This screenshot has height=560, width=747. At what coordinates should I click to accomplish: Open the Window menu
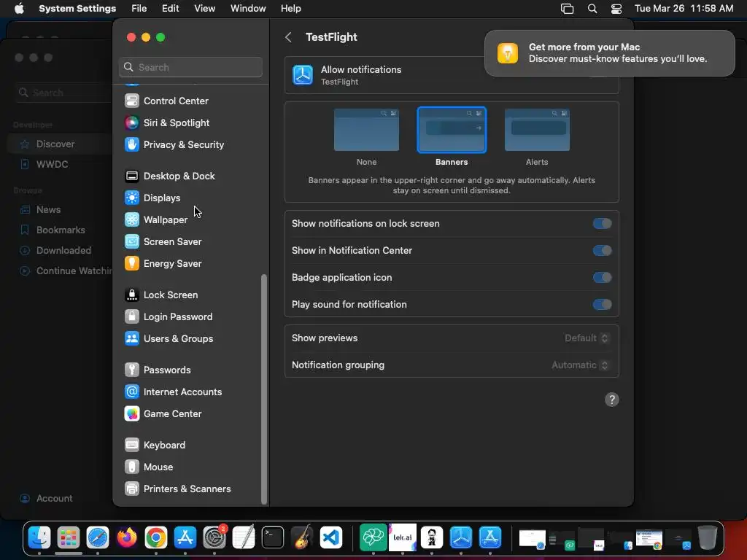point(248,9)
